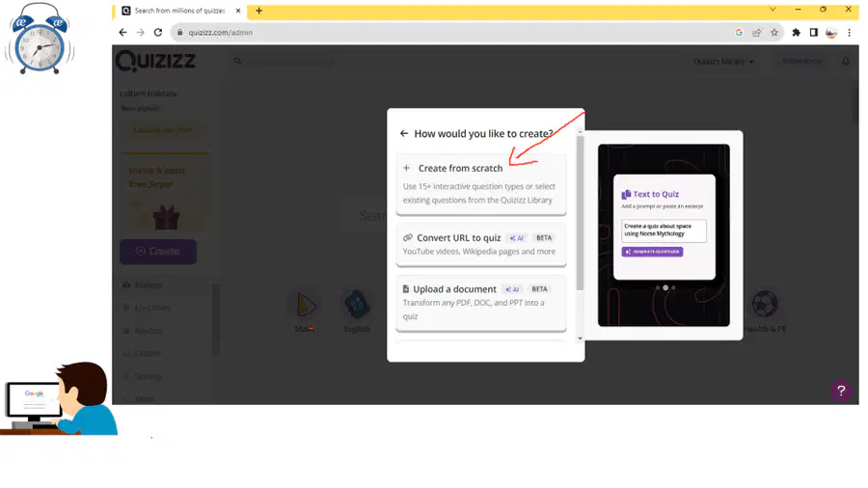
Task: Select the first carousel dot in preview
Action: coord(658,287)
